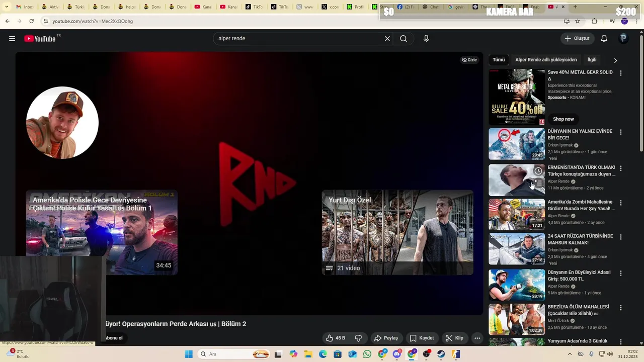Open options for '24 SAAT RÜZGAR TÜRBİNİNDE' video
Image resolution: width=644 pixels, height=362 pixels.
tap(621, 237)
